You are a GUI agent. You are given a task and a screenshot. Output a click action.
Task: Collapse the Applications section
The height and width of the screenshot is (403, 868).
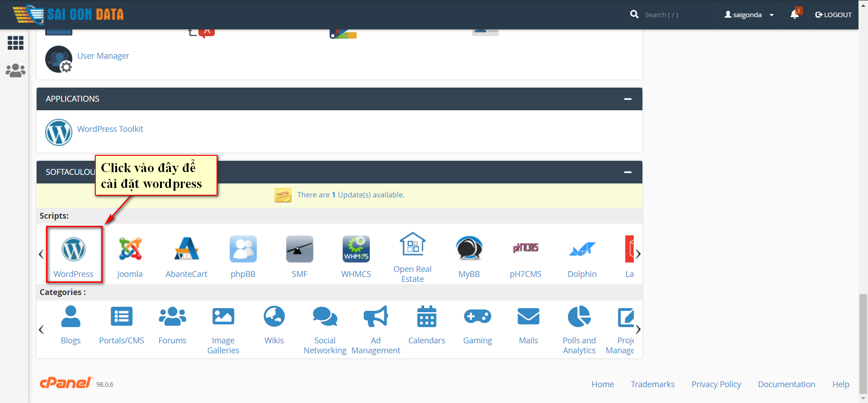[x=628, y=99]
